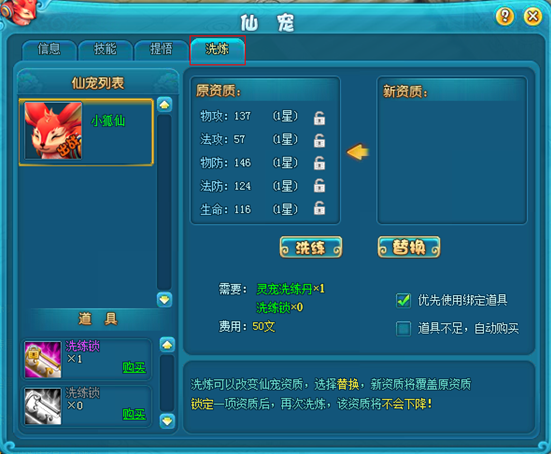Toggle the lock icon for 物防 attribute

(x=319, y=163)
